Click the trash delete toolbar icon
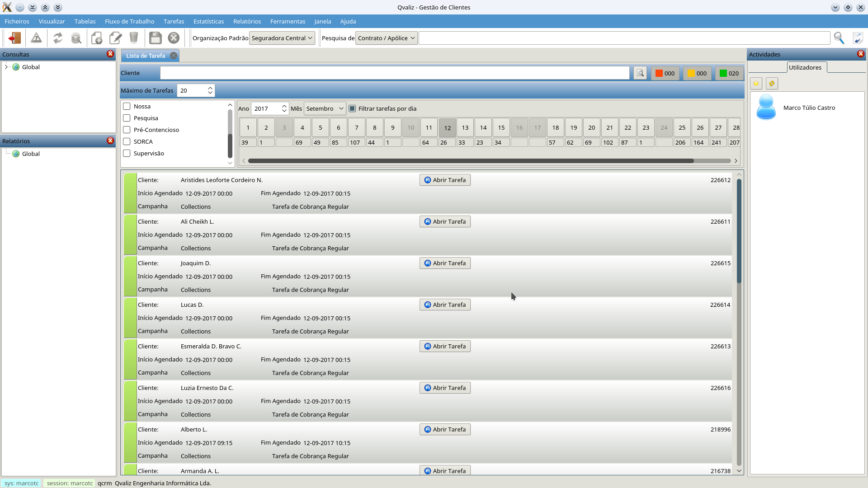 pos(134,38)
